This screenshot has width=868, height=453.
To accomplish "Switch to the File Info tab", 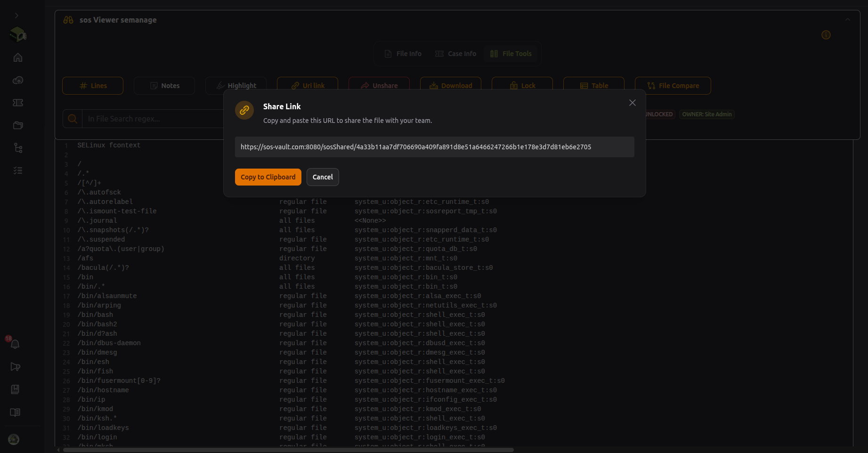I will [403, 54].
